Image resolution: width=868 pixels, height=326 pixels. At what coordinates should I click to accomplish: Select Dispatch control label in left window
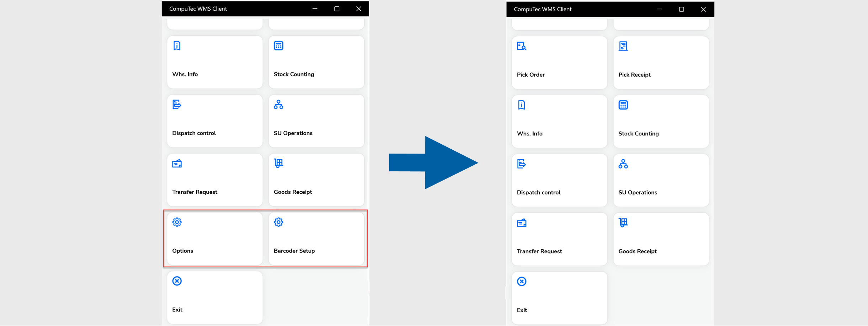(194, 133)
